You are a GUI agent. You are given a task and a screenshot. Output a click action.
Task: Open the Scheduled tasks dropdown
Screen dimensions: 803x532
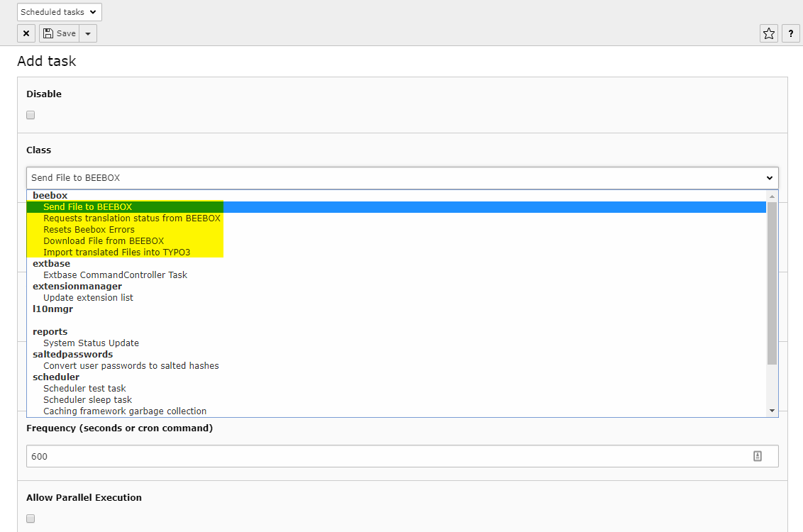[x=60, y=12]
